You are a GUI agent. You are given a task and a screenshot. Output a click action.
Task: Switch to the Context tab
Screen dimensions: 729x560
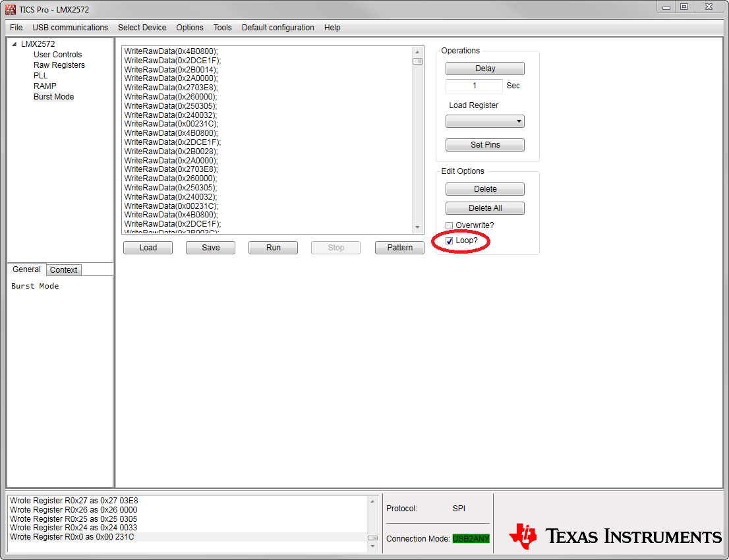64,270
